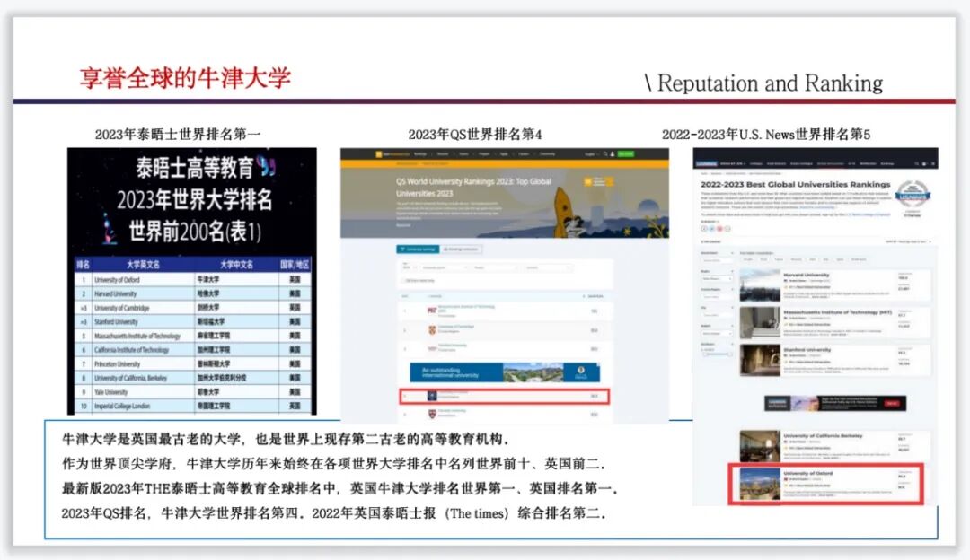Viewport: 970px width, 560px height.
Task: Click the Stanford campus thumbnail in U.S. News
Action: (760, 361)
